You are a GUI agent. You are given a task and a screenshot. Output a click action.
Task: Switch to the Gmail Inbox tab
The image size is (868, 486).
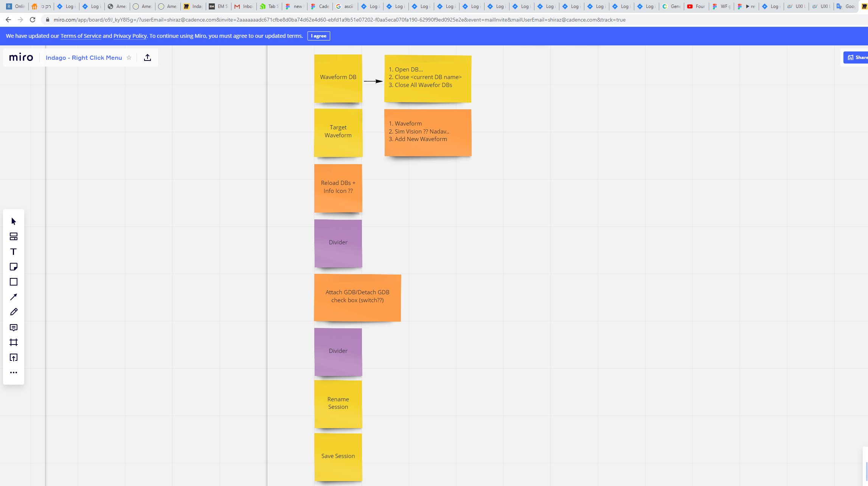[x=244, y=6]
